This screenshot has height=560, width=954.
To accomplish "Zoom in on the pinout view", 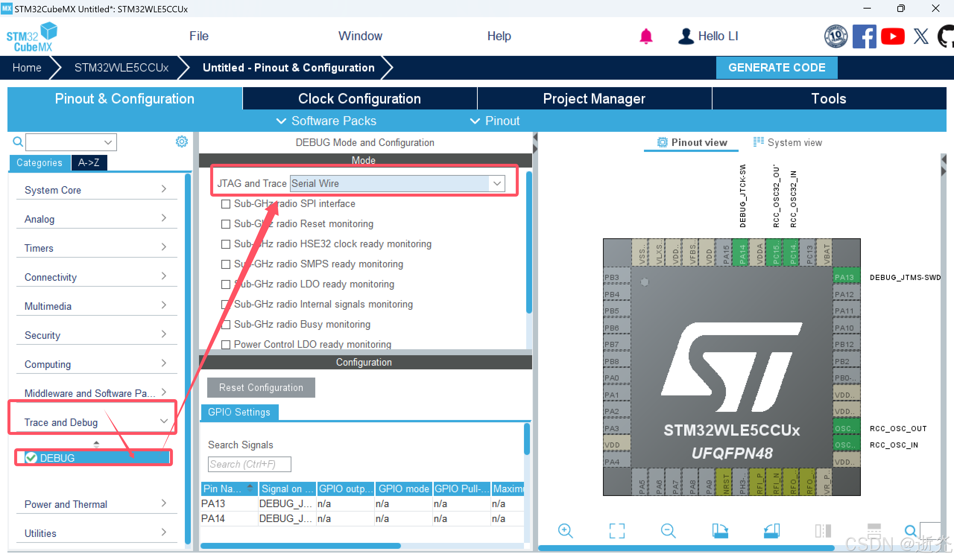I will tap(565, 531).
